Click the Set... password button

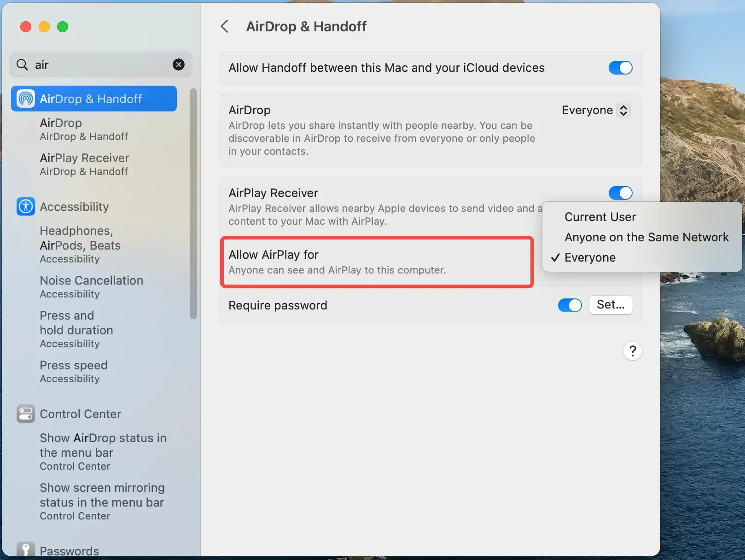point(611,305)
